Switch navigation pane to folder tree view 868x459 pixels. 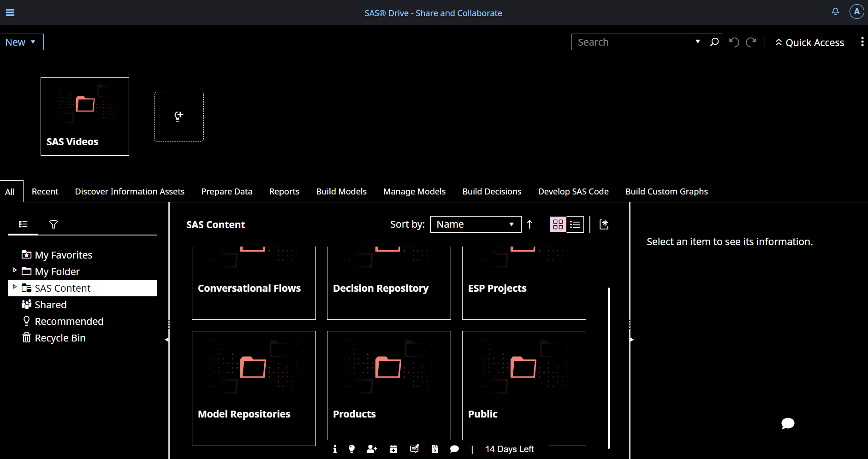click(23, 224)
